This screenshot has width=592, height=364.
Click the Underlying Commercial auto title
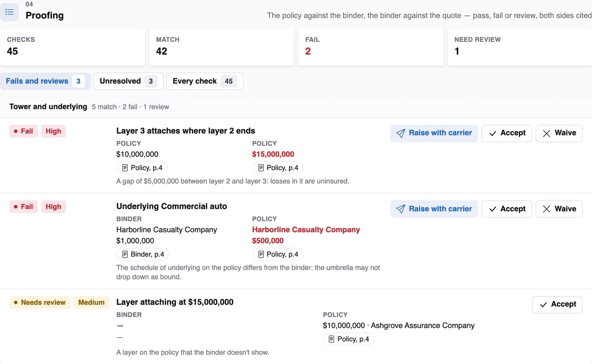172,206
